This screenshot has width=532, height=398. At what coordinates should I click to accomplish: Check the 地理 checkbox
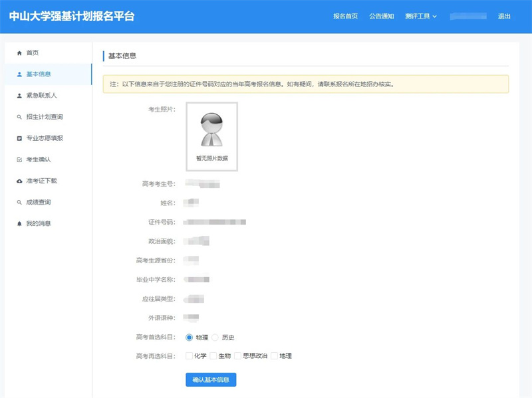pos(274,355)
